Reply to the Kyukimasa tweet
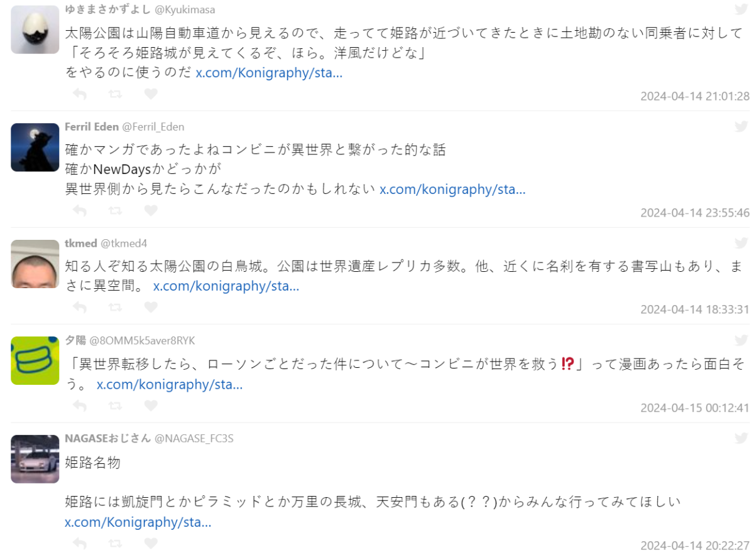754x560 pixels. (80, 94)
